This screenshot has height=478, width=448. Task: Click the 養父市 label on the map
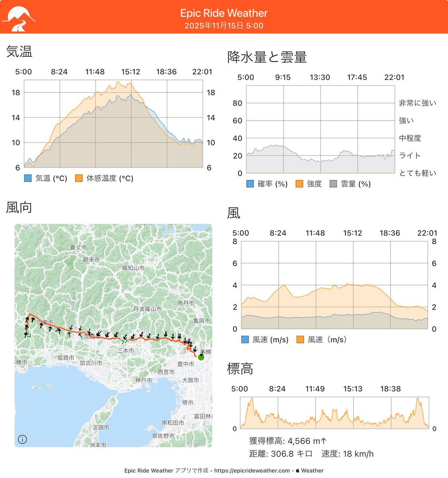click(78, 247)
